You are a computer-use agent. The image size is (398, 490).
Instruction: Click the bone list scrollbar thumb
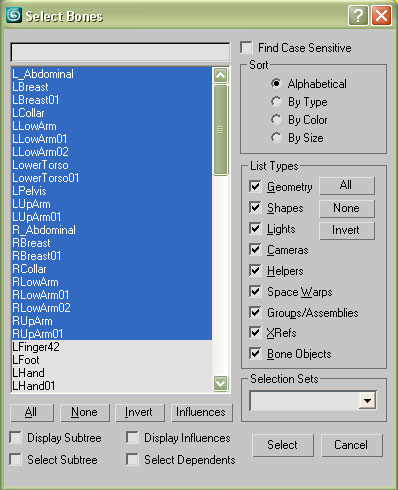tap(220, 130)
